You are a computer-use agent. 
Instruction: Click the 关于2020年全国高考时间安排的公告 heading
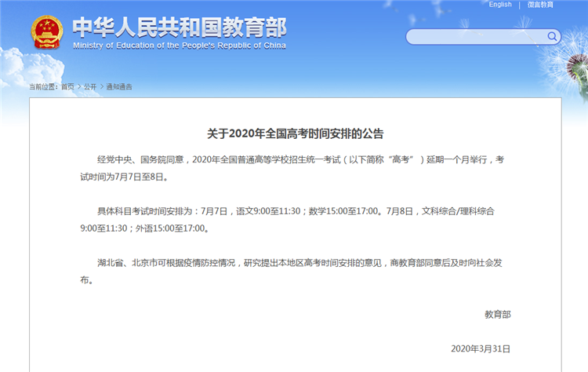(x=295, y=133)
